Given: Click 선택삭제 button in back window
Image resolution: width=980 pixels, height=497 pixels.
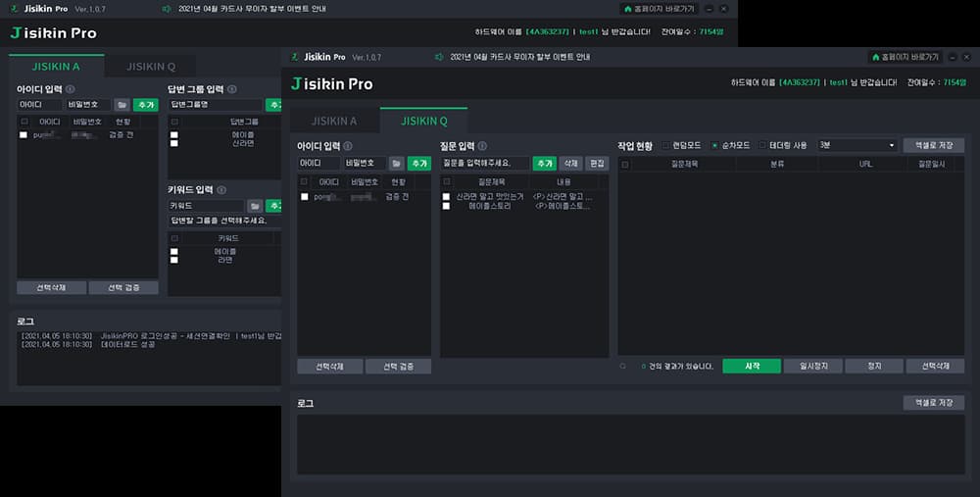Looking at the screenshot, I should pos(51,287).
